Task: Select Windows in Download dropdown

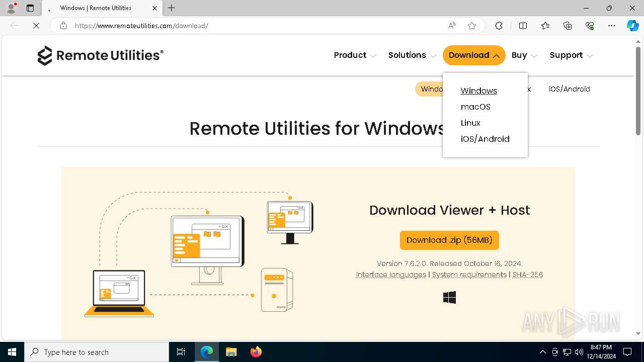Action: (x=479, y=90)
